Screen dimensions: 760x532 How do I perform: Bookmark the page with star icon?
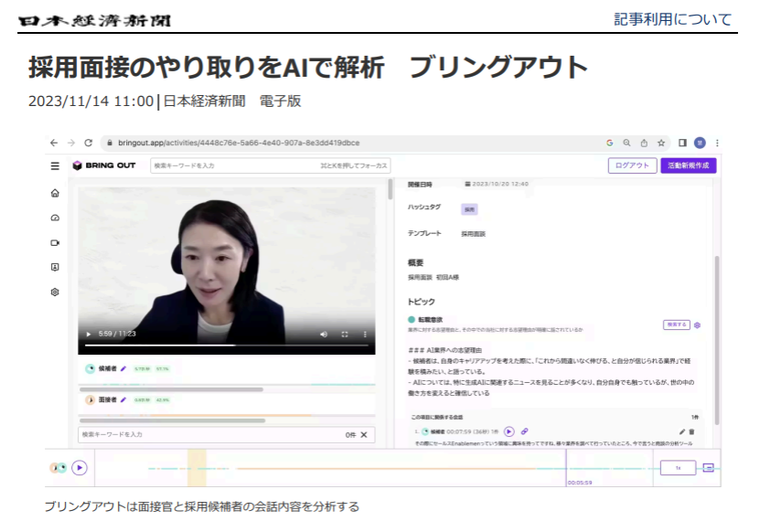point(660,143)
